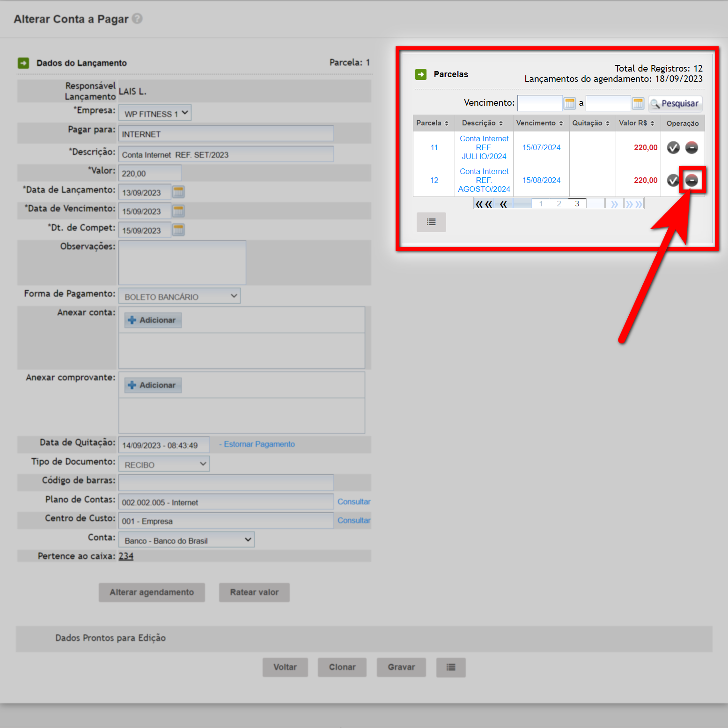Click Adicionar under Anexar conta
Image resolution: width=728 pixels, height=728 pixels.
click(153, 320)
